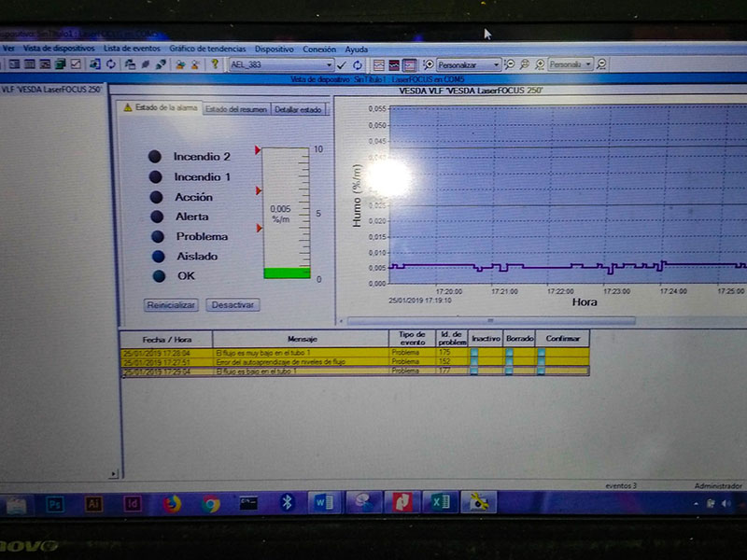This screenshot has height=560, width=747.
Task: Click the black checkmark apply icon
Action: coord(341,64)
